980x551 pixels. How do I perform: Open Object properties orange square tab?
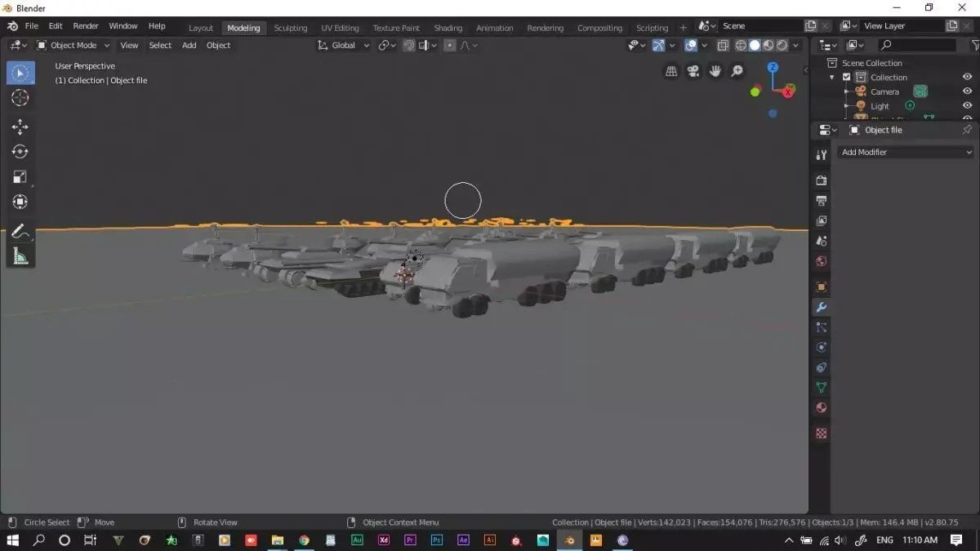pyautogui.click(x=822, y=287)
